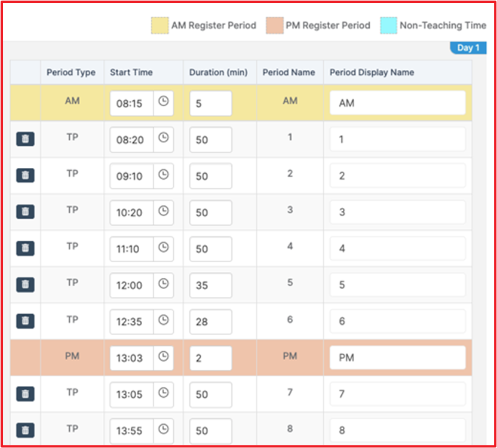Edit duration field for period 3
The image size is (497, 448).
click(x=211, y=213)
